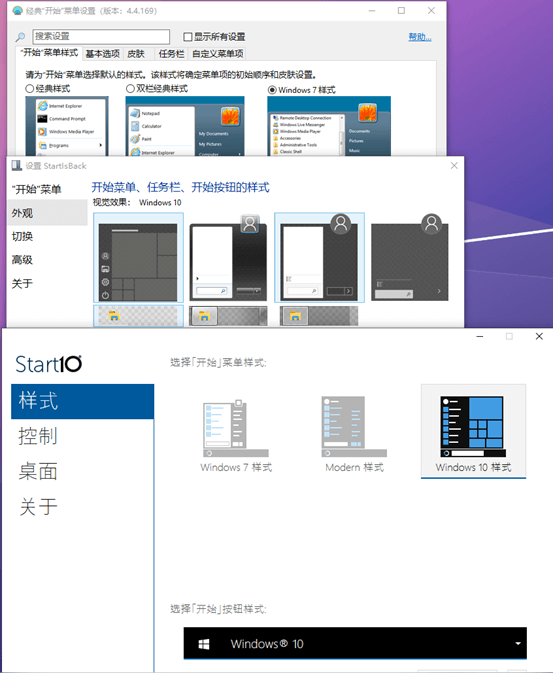This screenshot has width=553, height=673.
Task: Click the 帮助... link
Action: pos(419,37)
